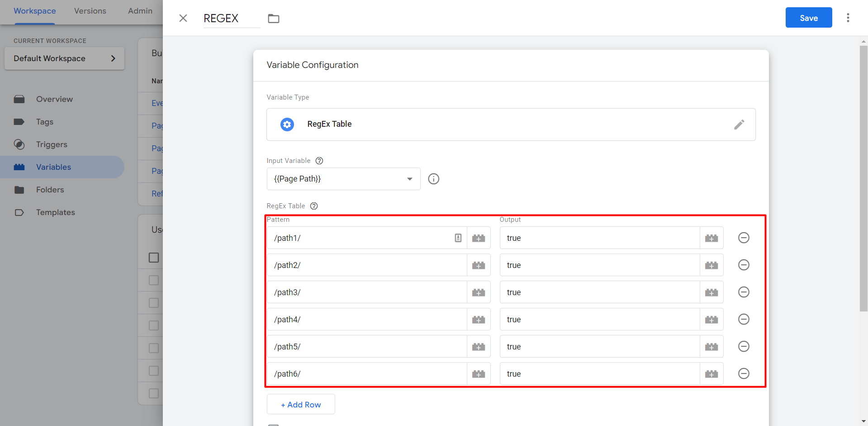Click the autofill icon in /path1/ field
This screenshot has width=868, height=426.
coord(458,238)
